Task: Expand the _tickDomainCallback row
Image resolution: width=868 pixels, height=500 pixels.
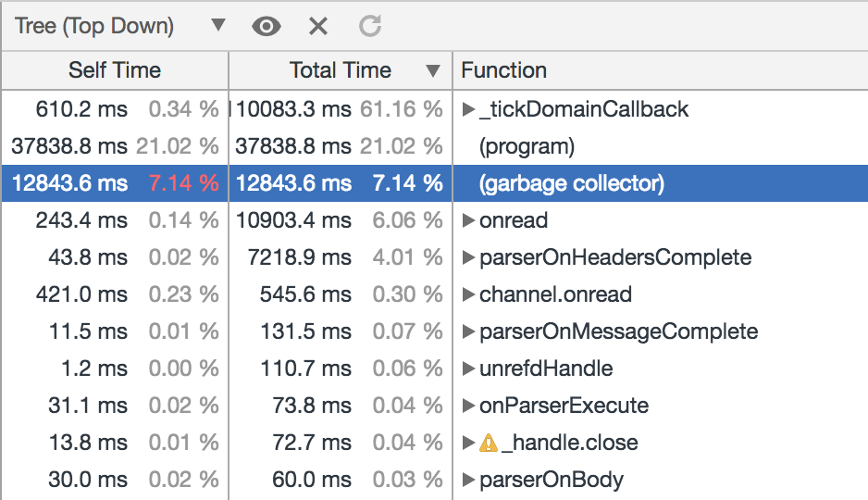Action: click(x=468, y=109)
